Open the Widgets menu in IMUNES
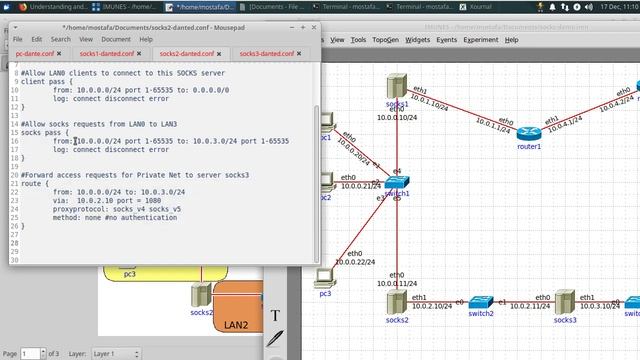640x360 pixels. coord(417,40)
